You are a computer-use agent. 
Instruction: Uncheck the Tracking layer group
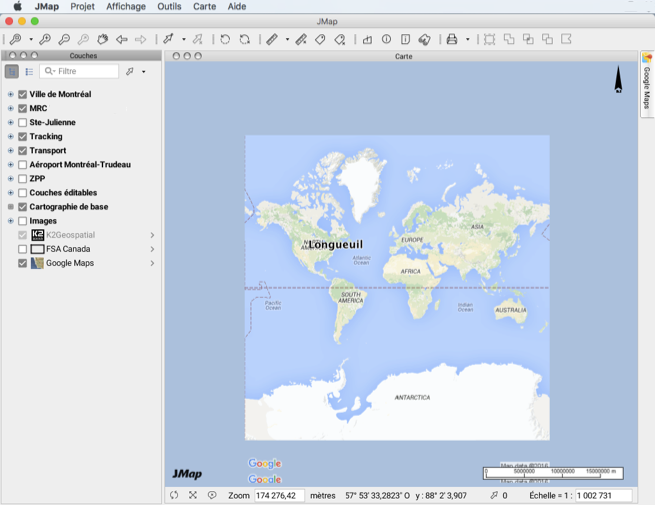point(23,137)
